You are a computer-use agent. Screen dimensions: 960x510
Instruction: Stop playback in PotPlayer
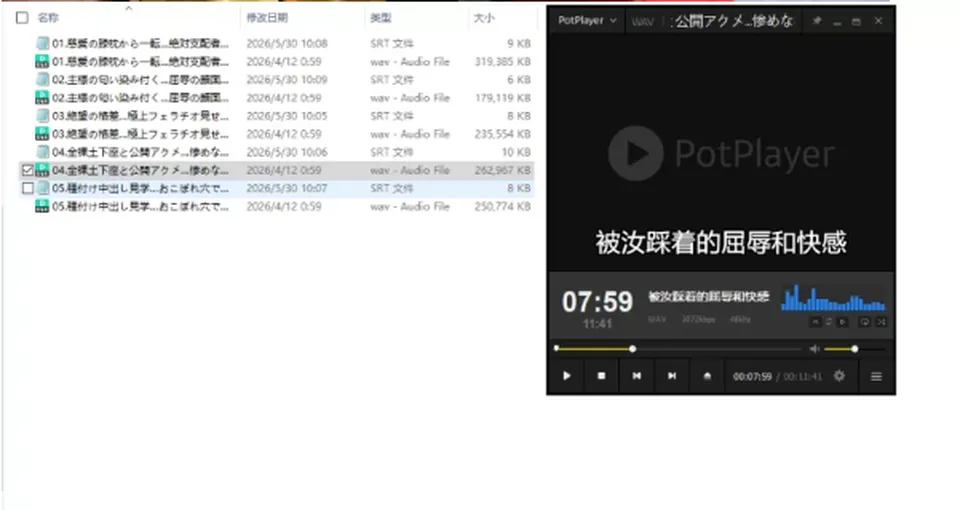point(601,376)
